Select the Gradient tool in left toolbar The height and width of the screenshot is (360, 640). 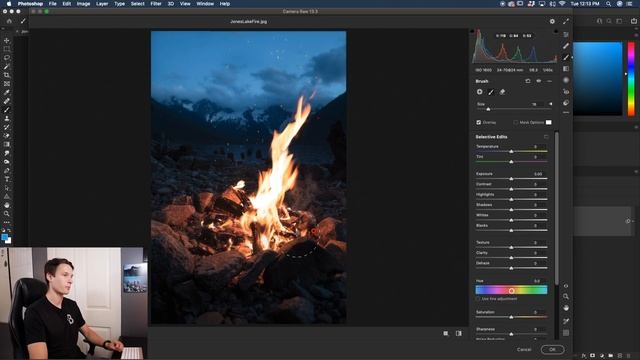[7, 144]
